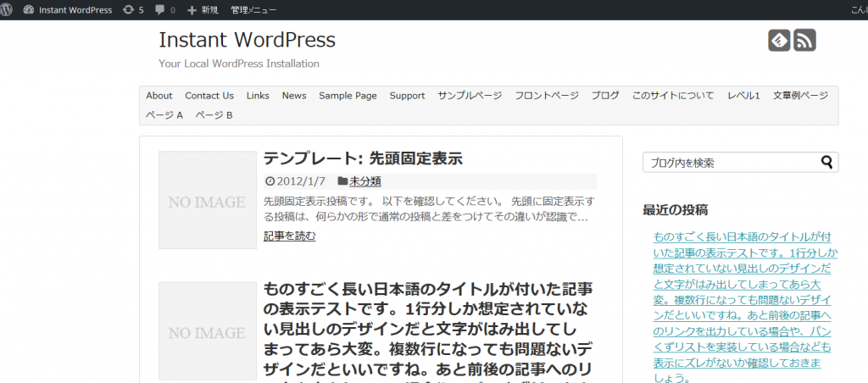Open レベル1 menu item
868x383 pixels.
click(x=743, y=96)
